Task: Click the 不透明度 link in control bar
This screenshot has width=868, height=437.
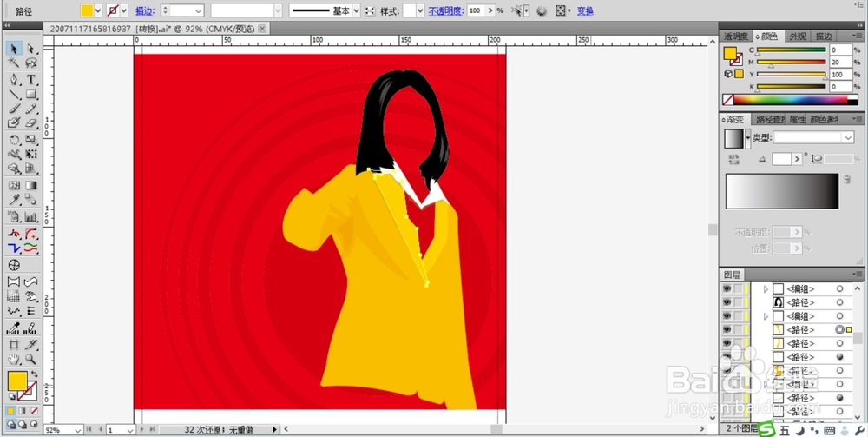Action: pos(445,10)
